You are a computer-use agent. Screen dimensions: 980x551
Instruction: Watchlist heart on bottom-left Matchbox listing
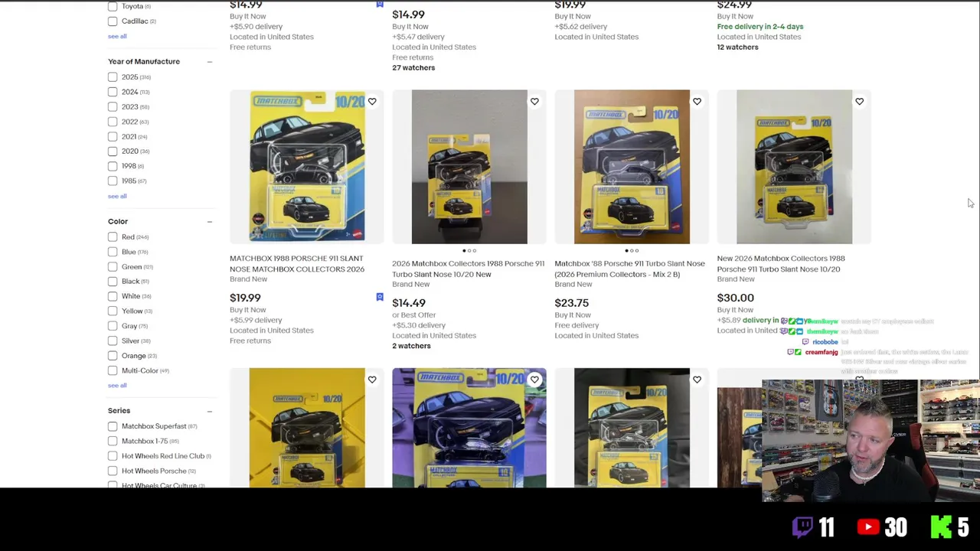point(372,380)
